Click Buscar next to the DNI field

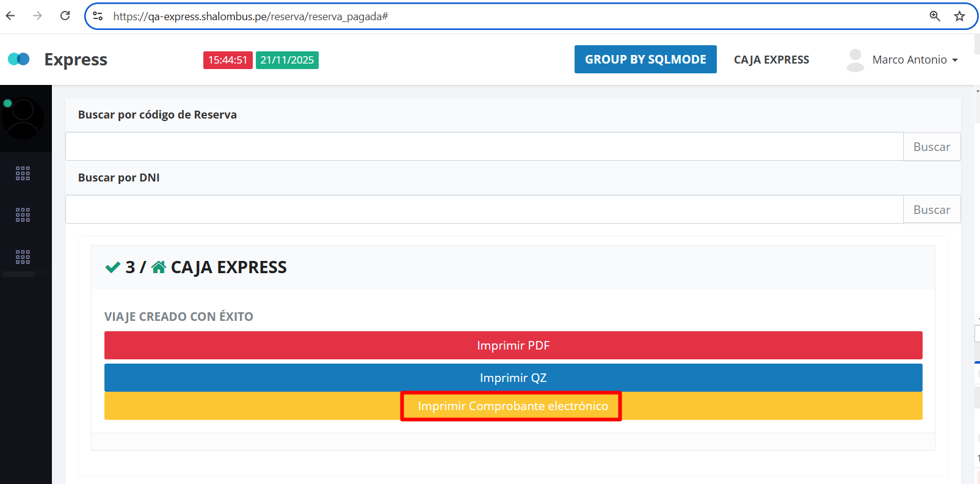point(931,210)
